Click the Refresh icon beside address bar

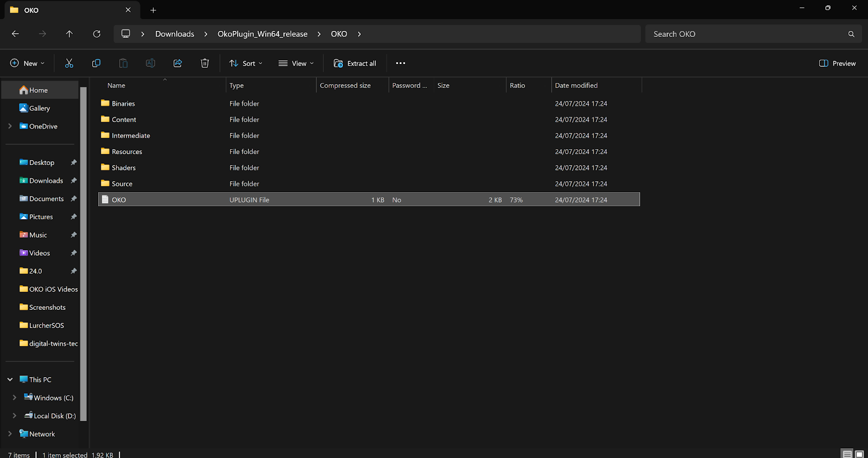coord(97,34)
